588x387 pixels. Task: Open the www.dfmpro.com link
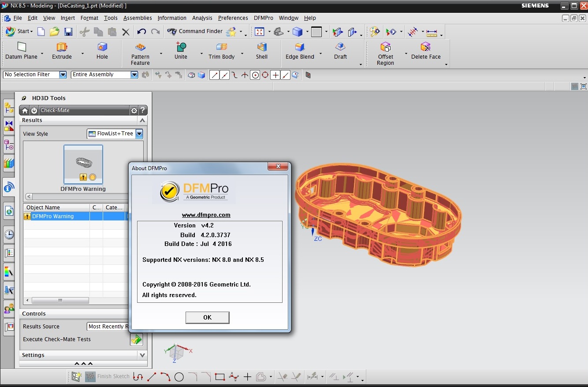tap(206, 215)
